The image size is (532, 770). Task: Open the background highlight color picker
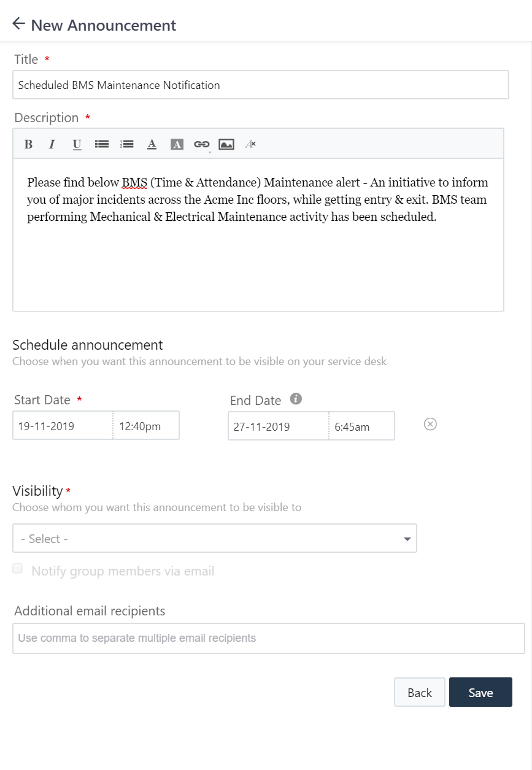(x=177, y=144)
